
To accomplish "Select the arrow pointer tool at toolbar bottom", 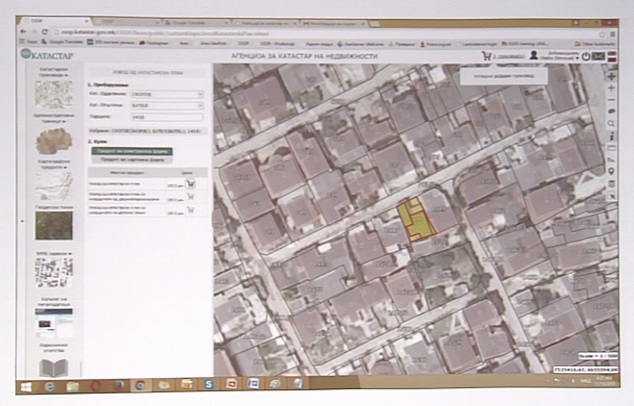I will [612, 196].
